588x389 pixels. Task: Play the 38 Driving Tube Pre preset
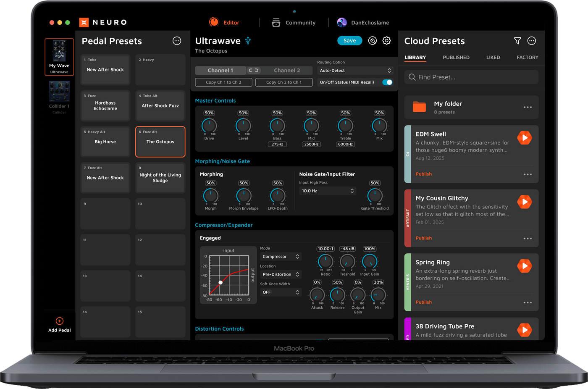pyautogui.click(x=525, y=330)
